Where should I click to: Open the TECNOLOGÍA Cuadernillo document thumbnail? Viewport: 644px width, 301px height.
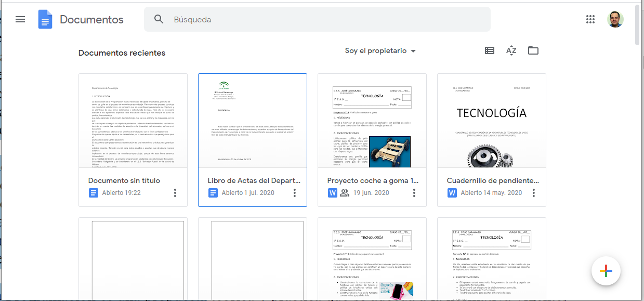(x=491, y=121)
